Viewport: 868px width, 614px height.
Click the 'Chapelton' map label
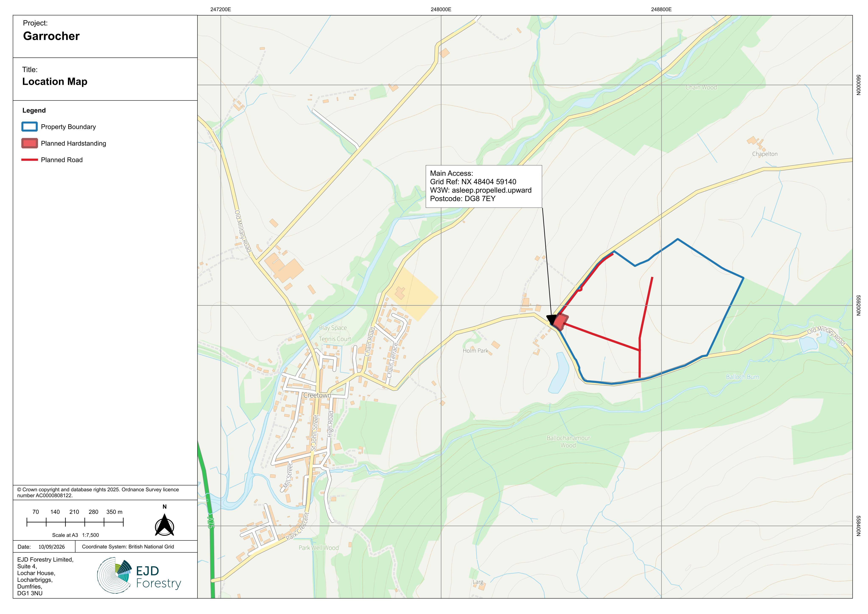pyautogui.click(x=765, y=154)
